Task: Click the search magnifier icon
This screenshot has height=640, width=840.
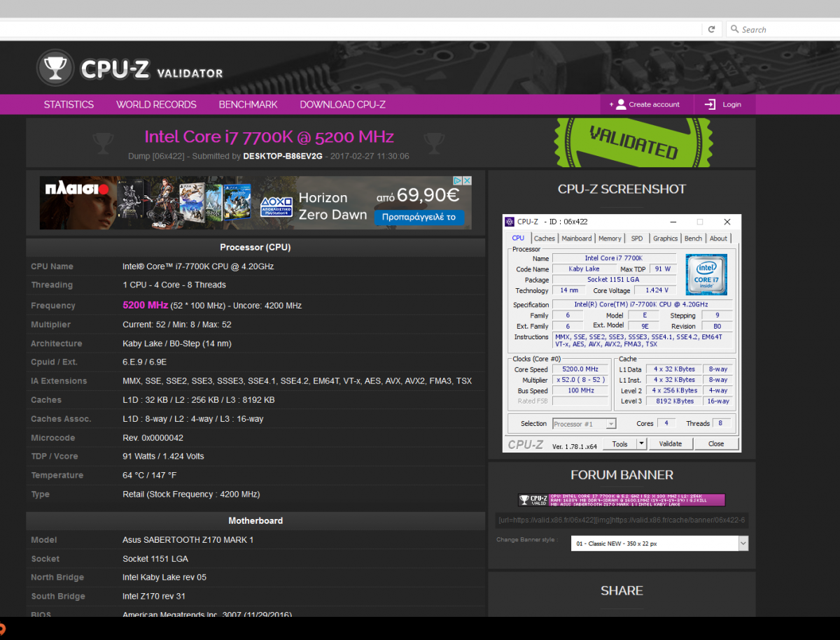Action: pyautogui.click(x=735, y=29)
